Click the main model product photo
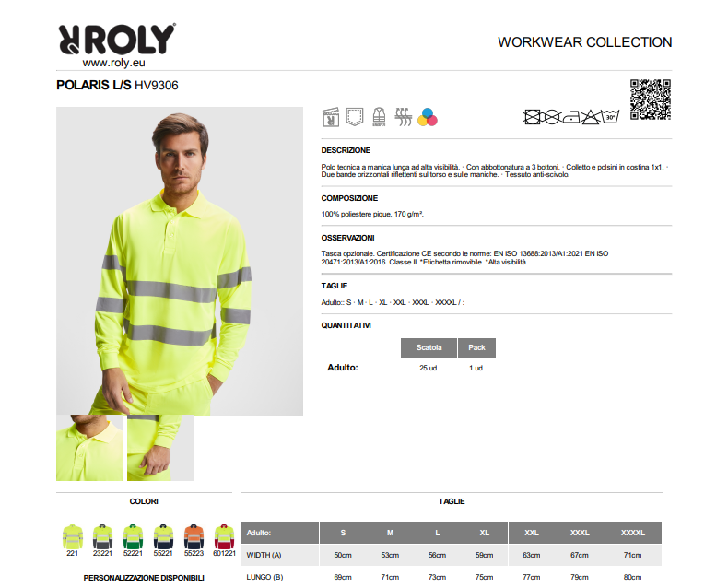This screenshot has height=587, width=728. [180, 261]
